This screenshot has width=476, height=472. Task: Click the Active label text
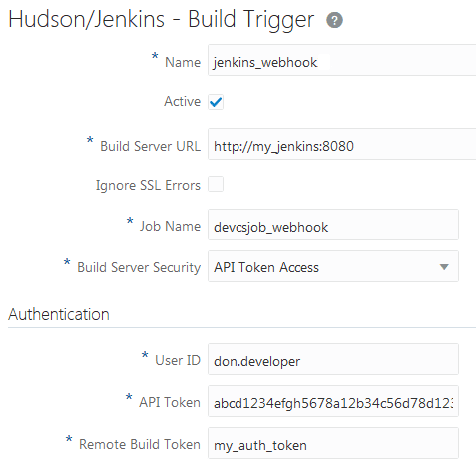point(183,101)
